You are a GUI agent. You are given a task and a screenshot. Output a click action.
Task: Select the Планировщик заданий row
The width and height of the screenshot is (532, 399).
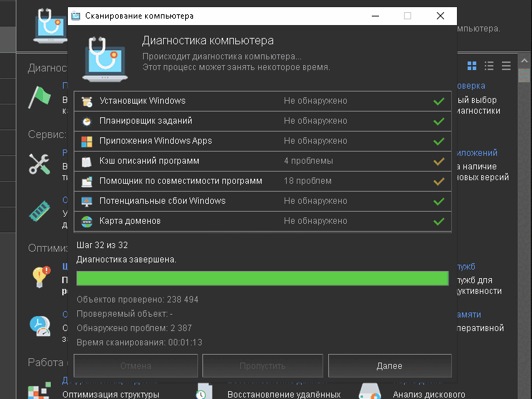(262, 121)
